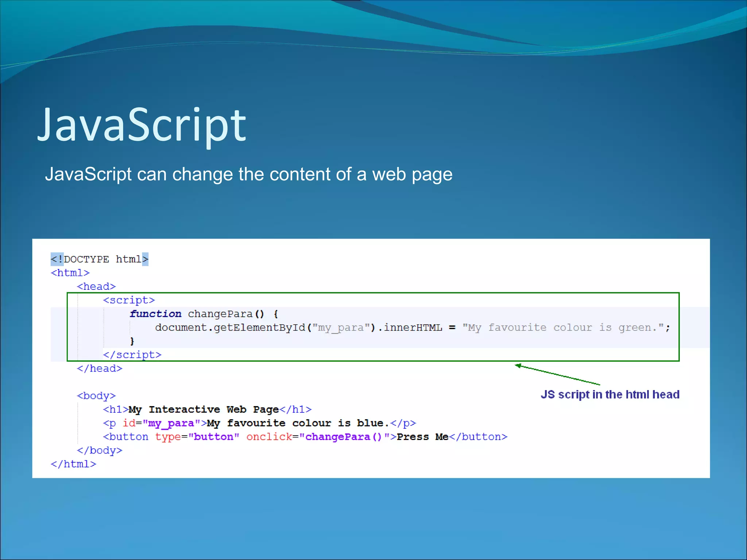The width and height of the screenshot is (747, 560).
Task: Click the 'function changePara() {' line
Action: (x=204, y=314)
